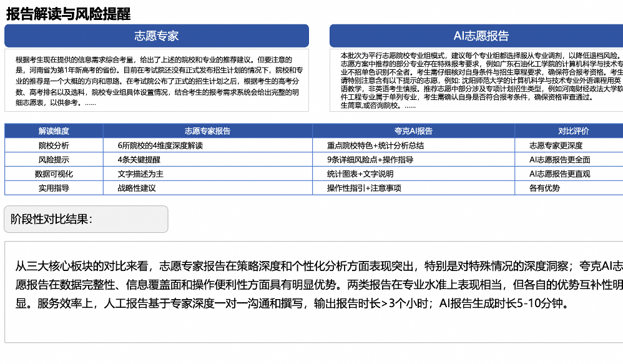
Task: Click the paragraph box under 志愿专家
Action: [x=156, y=81]
